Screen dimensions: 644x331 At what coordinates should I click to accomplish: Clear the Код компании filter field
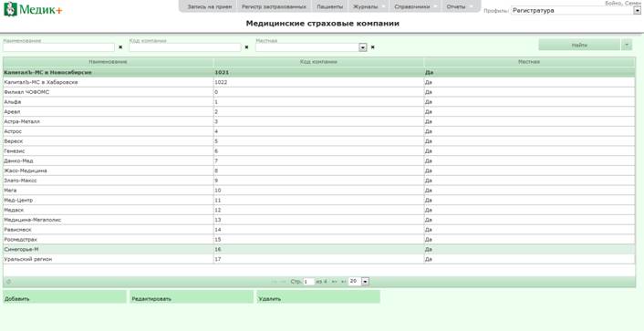[246, 47]
